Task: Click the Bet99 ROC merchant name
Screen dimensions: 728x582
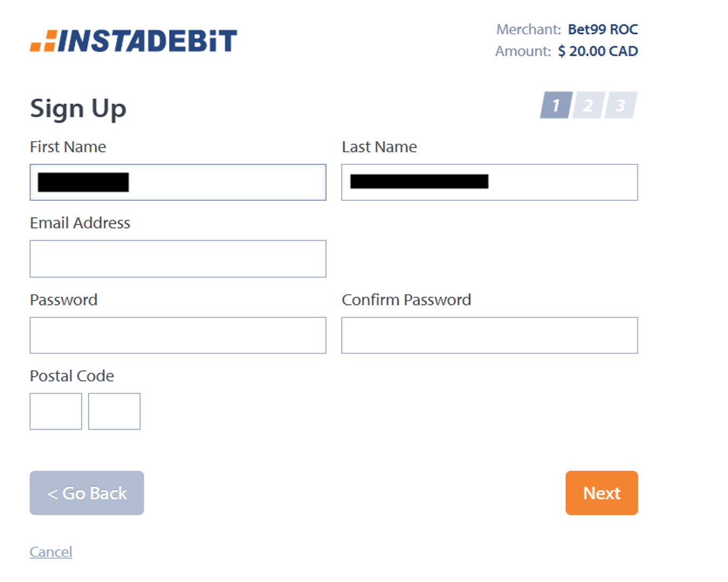Action: tap(603, 30)
